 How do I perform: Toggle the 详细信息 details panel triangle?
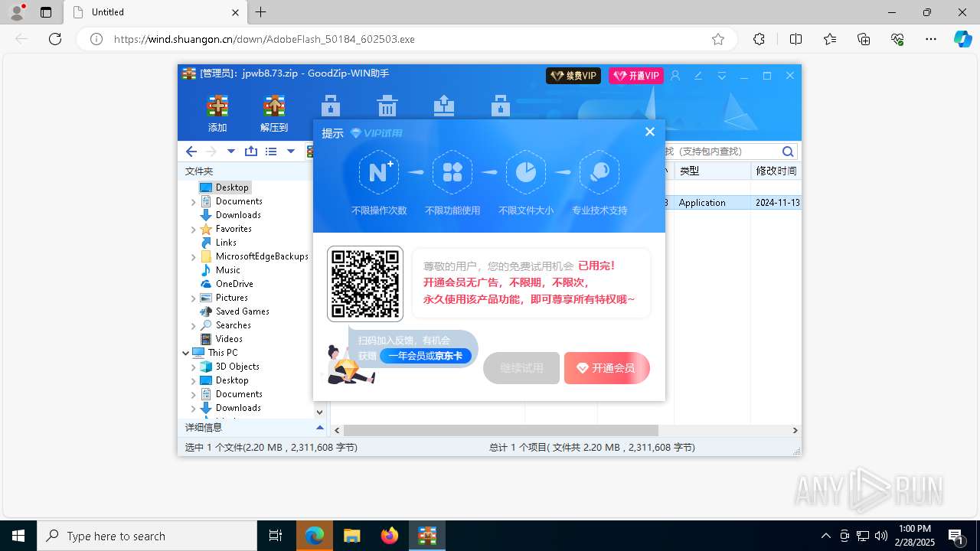point(320,428)
